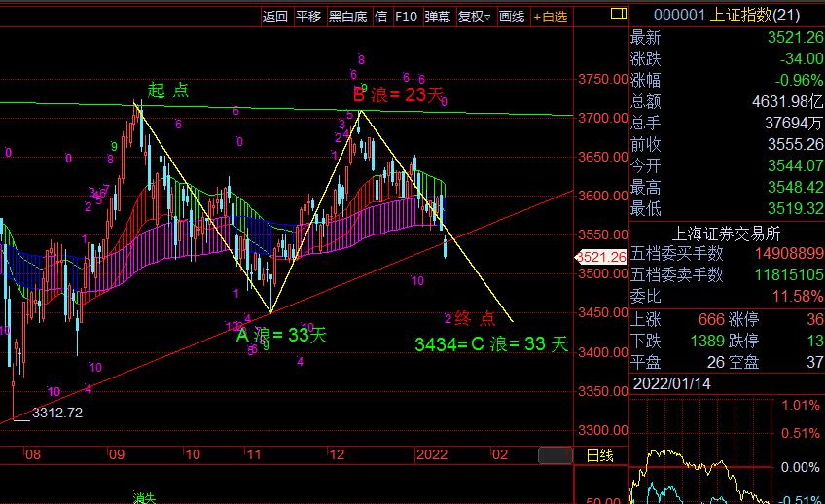
Task: Click the 总手 value 37694万
Action: (794, 124)
